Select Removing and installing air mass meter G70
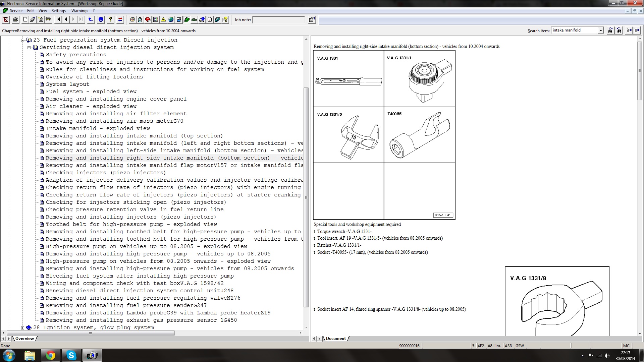The width and height of the screenshot is (644, 362). [x=115, y=121]
